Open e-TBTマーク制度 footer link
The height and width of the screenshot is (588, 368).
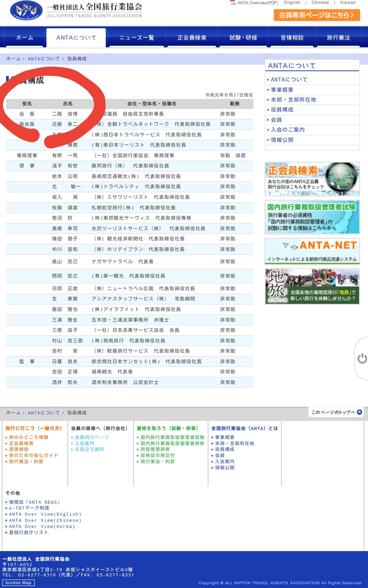(29, 508)
